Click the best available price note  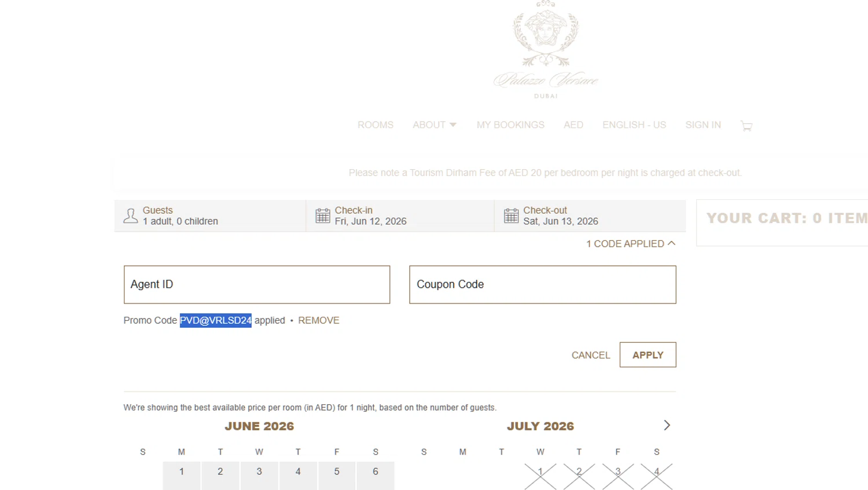310,408
